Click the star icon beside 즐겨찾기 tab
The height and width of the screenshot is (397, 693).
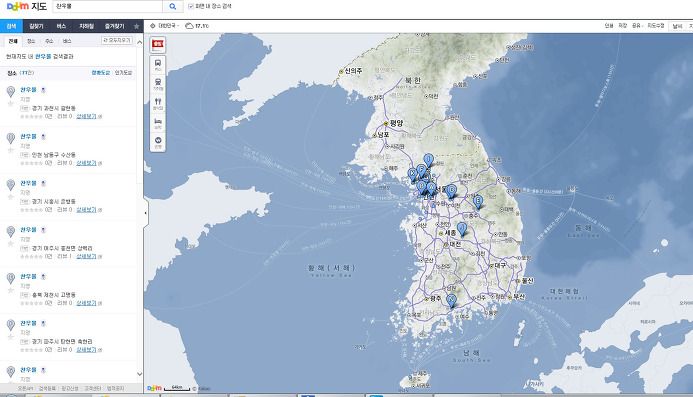(137, 27)
